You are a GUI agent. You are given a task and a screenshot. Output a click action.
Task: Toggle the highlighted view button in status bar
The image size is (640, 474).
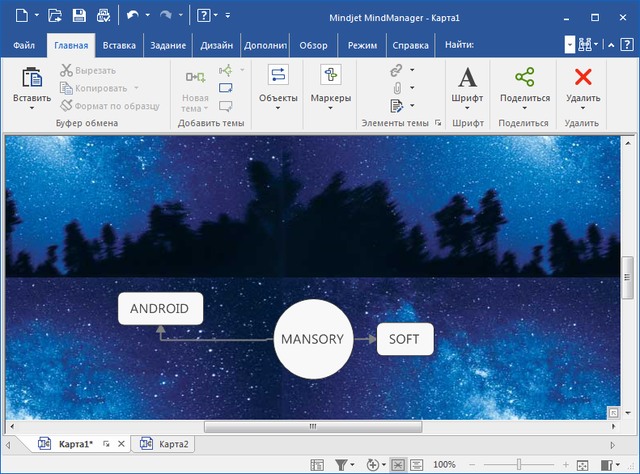click(x=398, y=465)
